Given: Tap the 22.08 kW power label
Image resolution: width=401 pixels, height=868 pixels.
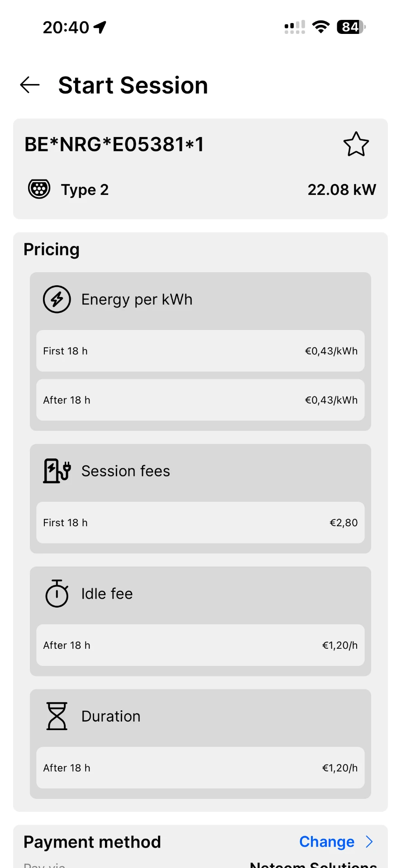Looking at the screenshot, I should click(342, 189).
